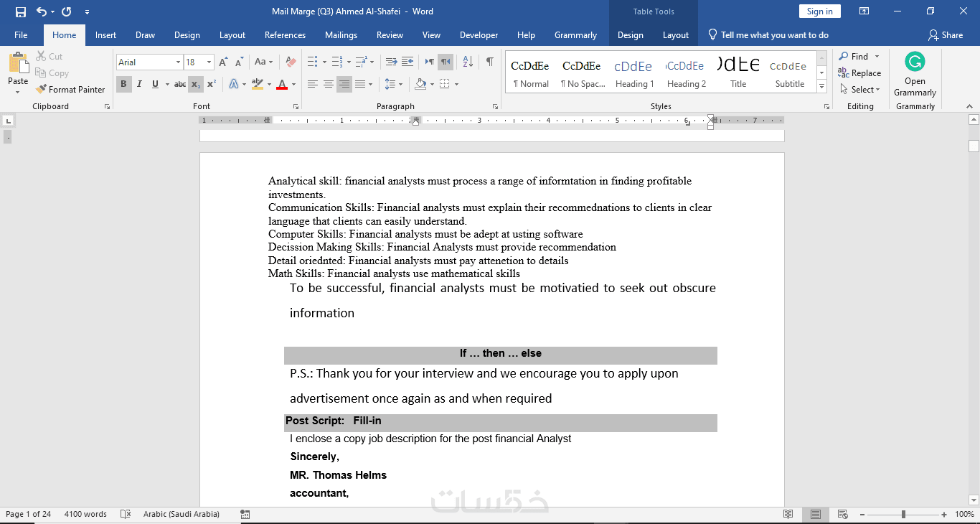Click the numbered list icon
Image resolution: width=980 pixels, height=524 pixels.
coord(337,62)
